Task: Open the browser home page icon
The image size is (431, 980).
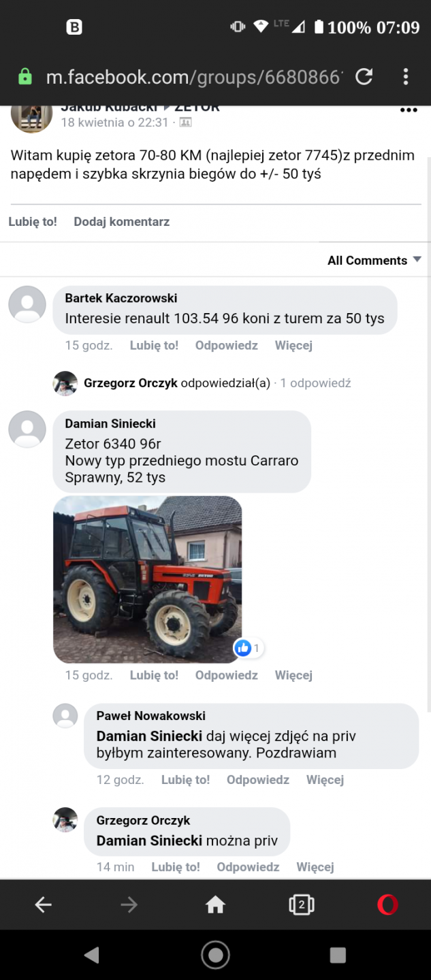Action: pyautogui.click(x=215, y=904)
